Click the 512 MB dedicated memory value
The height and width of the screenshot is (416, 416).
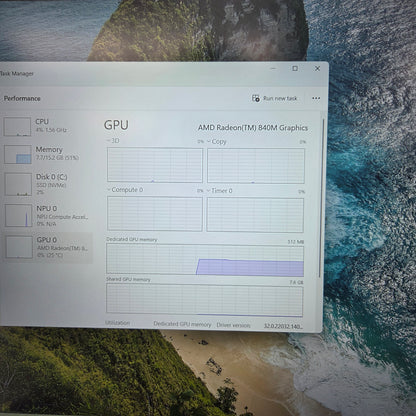[296, 242]
